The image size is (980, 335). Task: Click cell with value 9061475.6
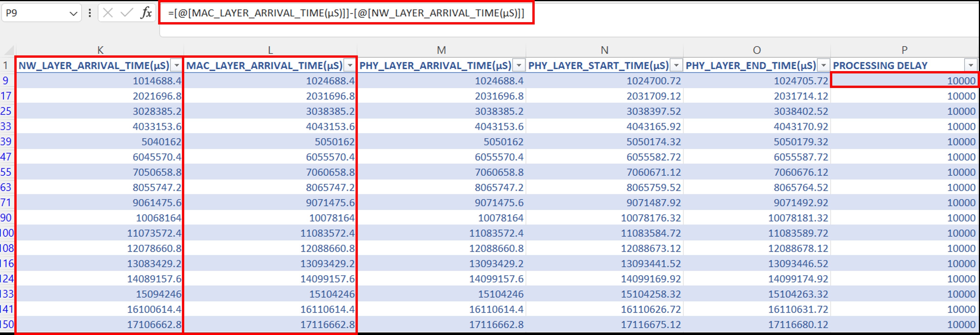click(100, 202)
